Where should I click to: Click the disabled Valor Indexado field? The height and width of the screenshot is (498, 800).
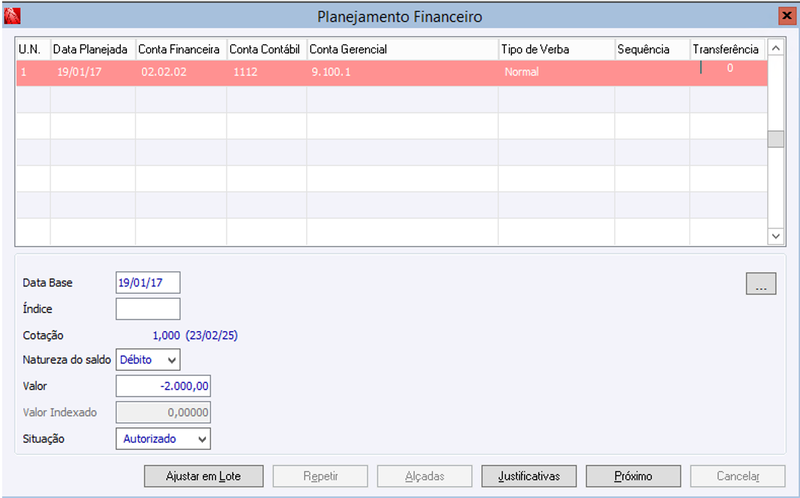click(x=163, y=413)
